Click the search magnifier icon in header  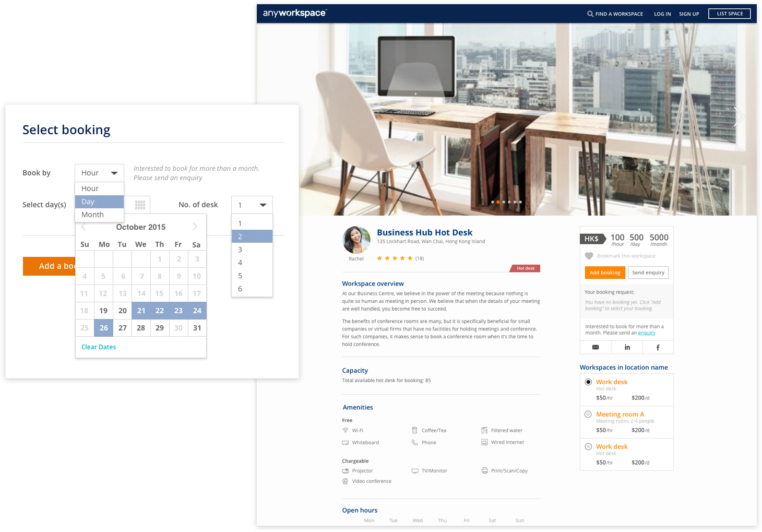tap(590, 14)
